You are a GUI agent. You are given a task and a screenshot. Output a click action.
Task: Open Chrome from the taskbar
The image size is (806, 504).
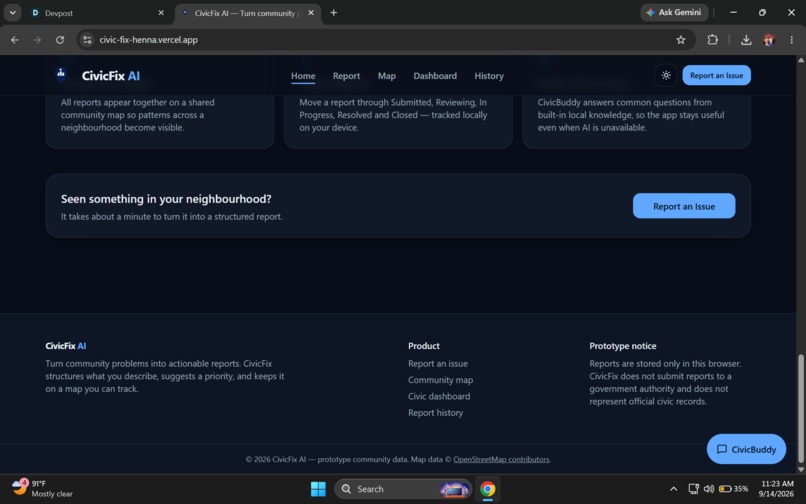pyautogui.click(x=487, y=489)
